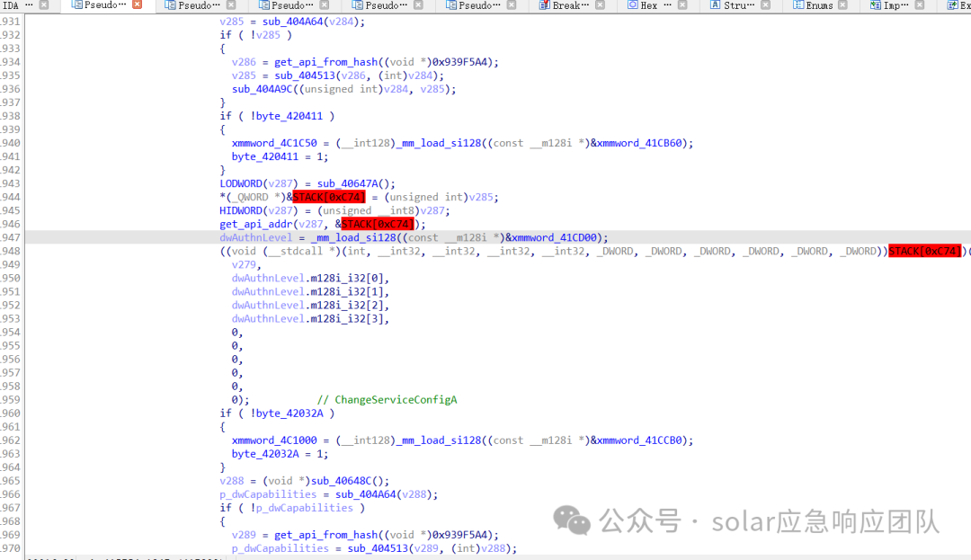Click red STACK[0xC74] argument on line 946
The image size is (971, 560).
pyautogui.click(x=377, y=224)
